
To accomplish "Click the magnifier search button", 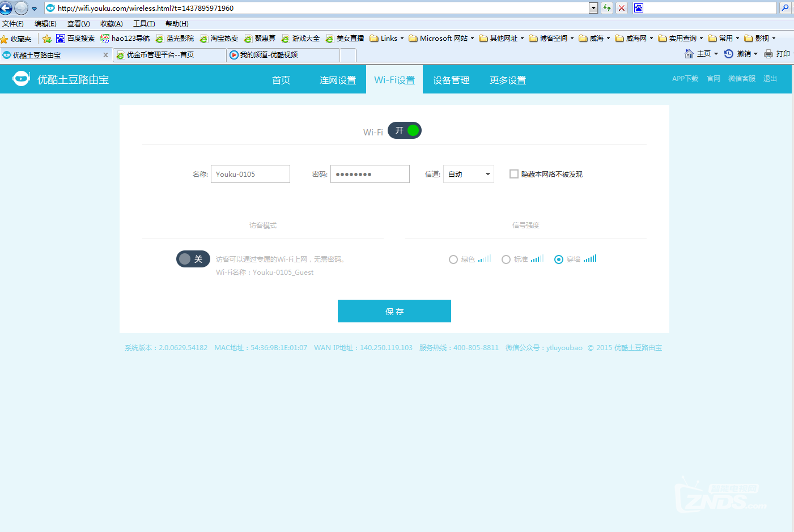I will [x=785, y=8].
